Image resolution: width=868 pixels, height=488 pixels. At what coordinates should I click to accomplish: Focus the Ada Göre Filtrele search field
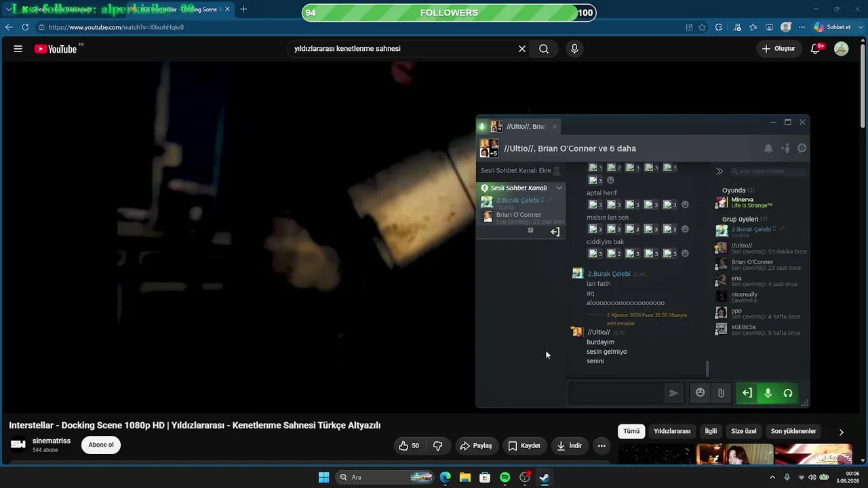click(770, 171)
